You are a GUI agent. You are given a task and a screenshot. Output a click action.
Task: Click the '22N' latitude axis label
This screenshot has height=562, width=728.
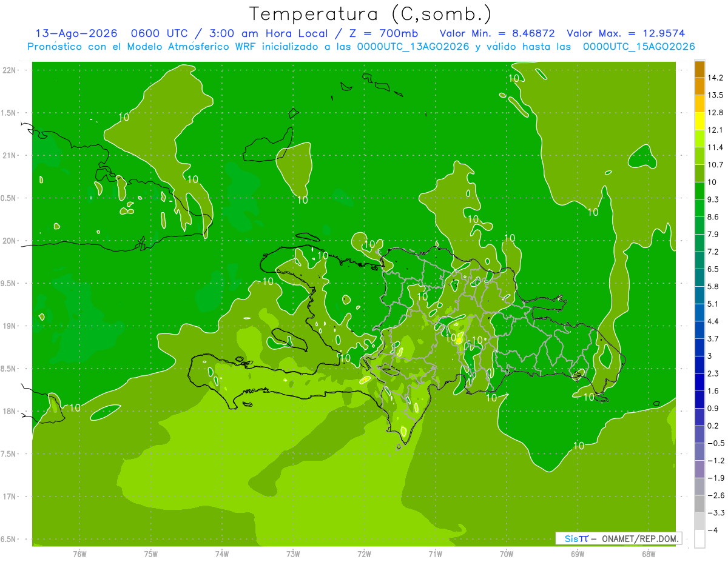tap(10, 70)
